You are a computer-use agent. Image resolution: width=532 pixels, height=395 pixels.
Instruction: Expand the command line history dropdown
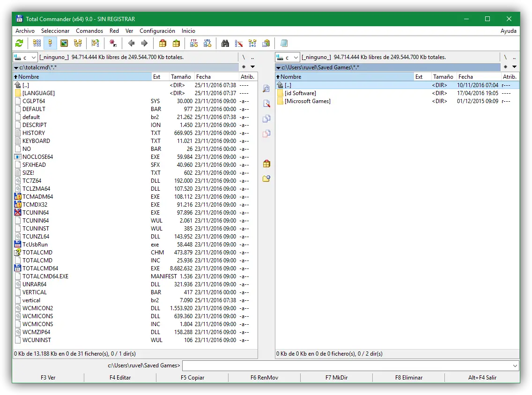pos(515,365)
